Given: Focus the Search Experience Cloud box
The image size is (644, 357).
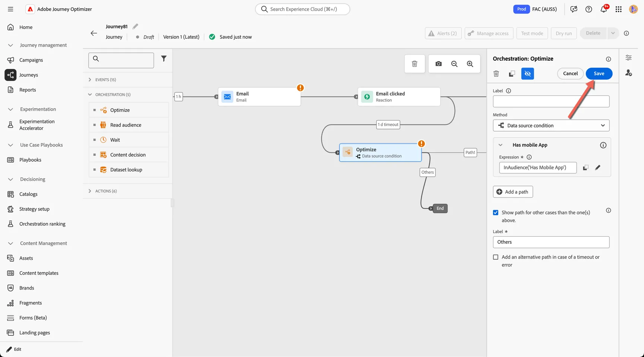Looking at the screenshot, I should point(303,9).
